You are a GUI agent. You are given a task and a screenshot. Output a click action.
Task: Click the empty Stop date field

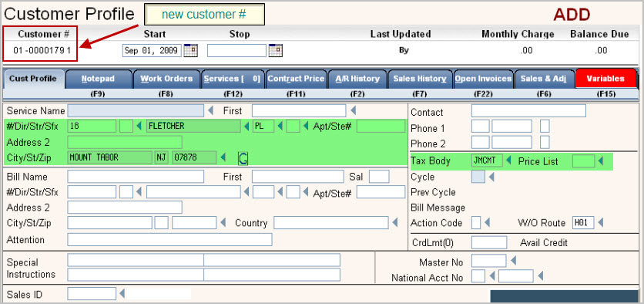coord(236,51)
